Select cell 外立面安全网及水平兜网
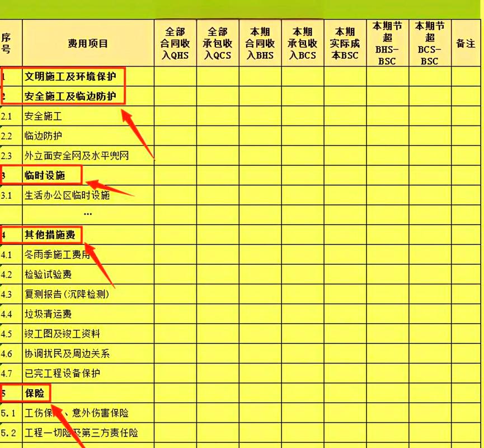This screenshot has width=484, height=448. tap(88, 156)
